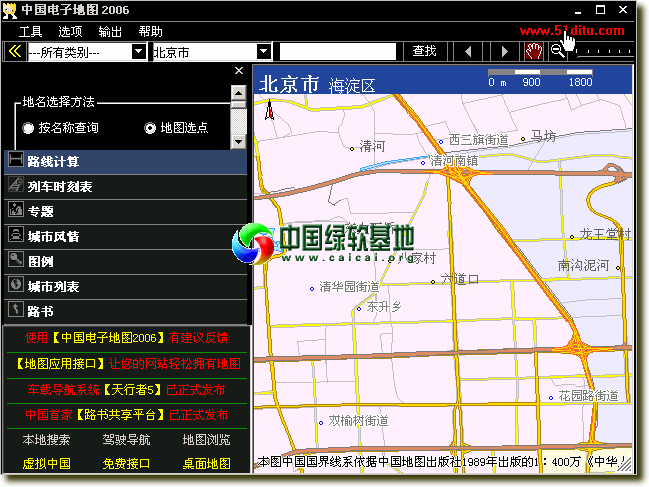Click the panel scrollbar down arrow
This screenshot has width=649, height=487.
click(x=238, y=142)
